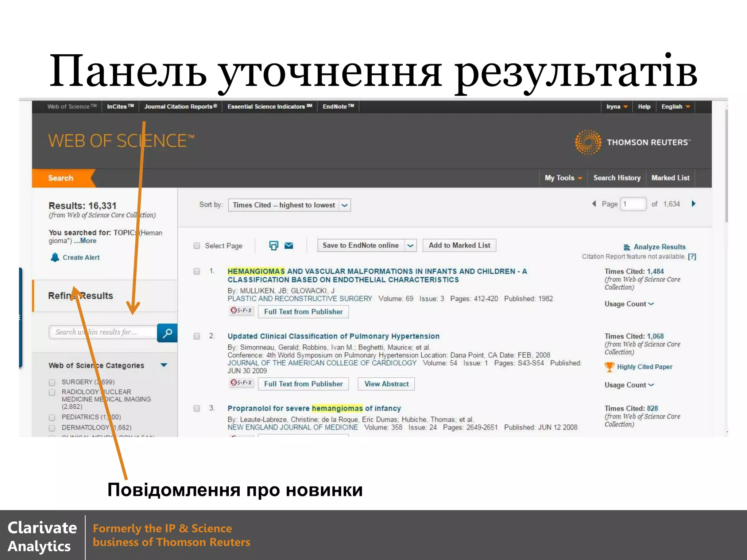This screenshot has width=747, height=560.
Task: Open Updated Clinical Classification of Pulmonary Hypertension title
Action: (333, 336)
